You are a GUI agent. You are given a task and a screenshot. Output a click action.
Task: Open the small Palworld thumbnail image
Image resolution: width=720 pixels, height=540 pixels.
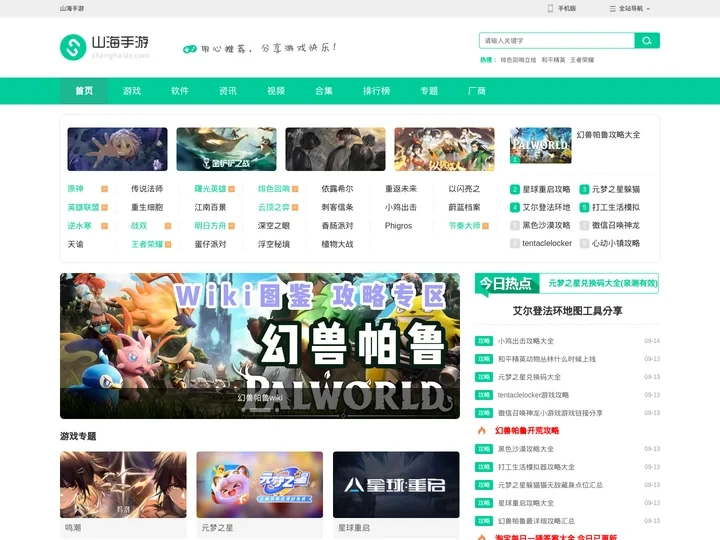pyautogui.click(x=541, y=146)
